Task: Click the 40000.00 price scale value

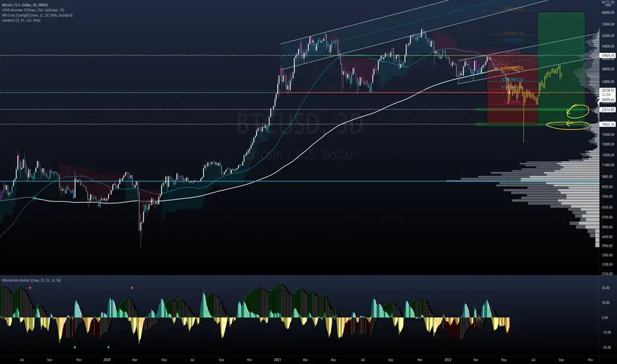Action: tap(608, 69)
